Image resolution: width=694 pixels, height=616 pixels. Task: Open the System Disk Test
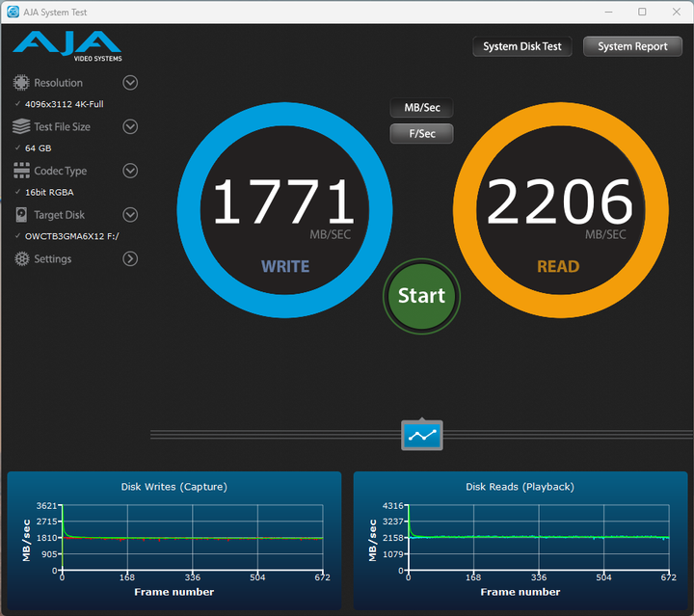522,46
